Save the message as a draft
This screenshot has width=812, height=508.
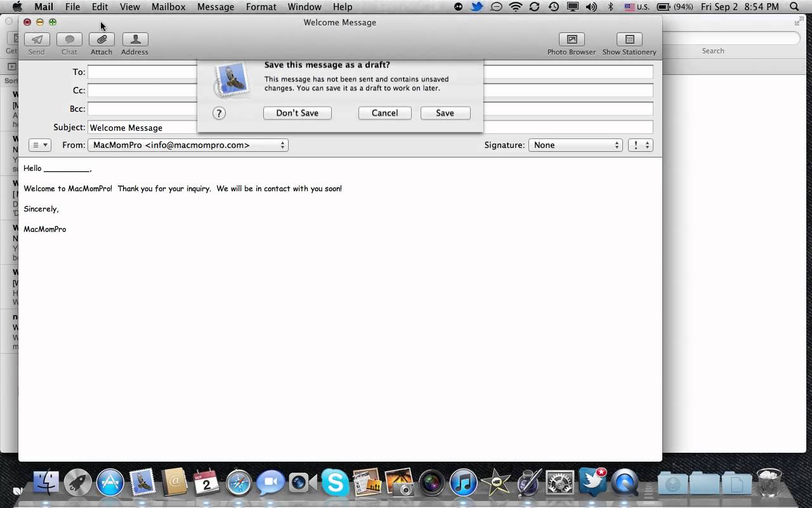pos(445,112)
